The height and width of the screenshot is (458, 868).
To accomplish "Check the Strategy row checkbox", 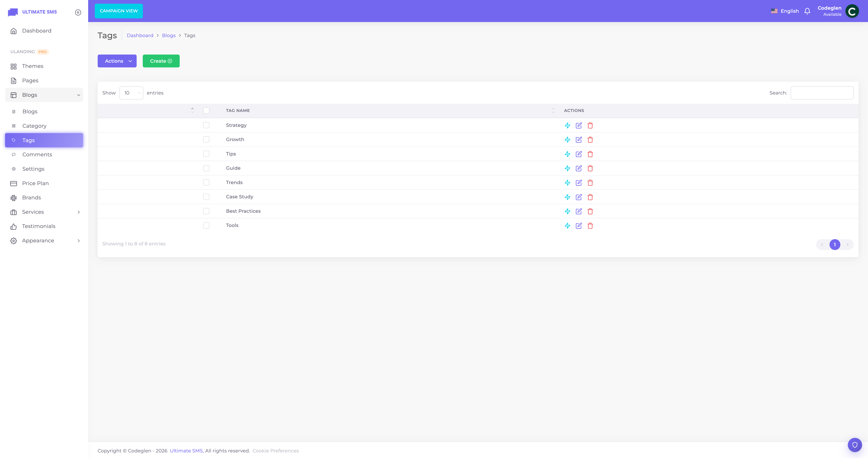I will click(206, 125).
